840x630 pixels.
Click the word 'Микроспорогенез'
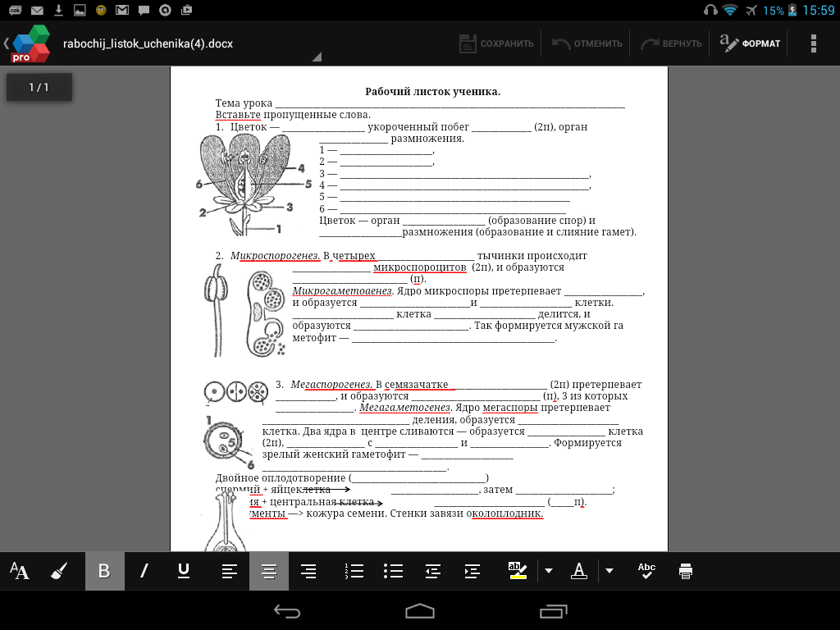[x=275, y=256]
